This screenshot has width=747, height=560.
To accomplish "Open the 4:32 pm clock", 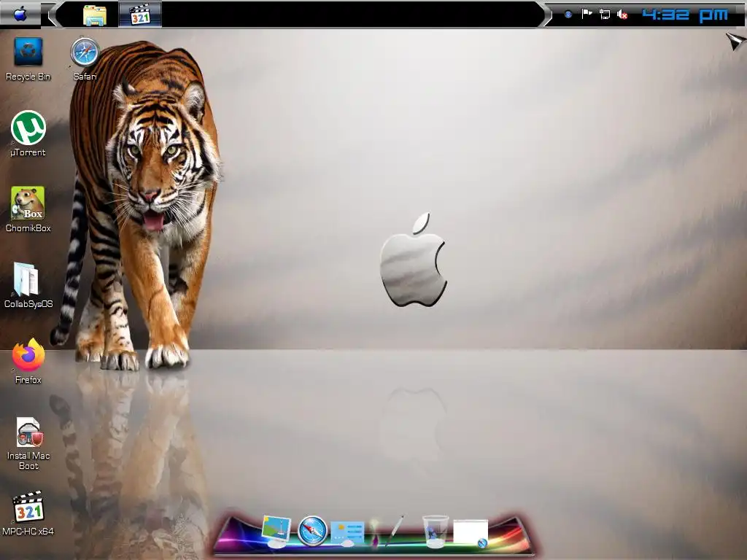I will coord(685,15).
